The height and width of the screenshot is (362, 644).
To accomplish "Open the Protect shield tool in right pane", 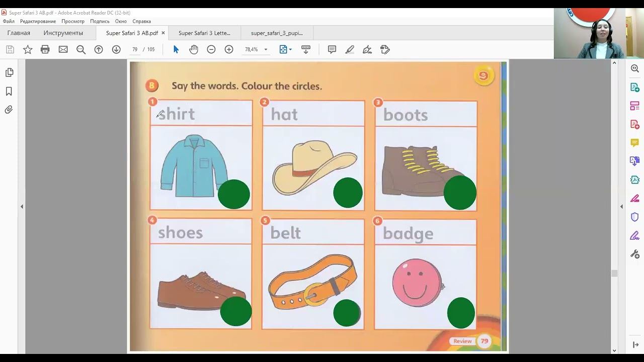I will pyautogui.click(x=635, y=217).
